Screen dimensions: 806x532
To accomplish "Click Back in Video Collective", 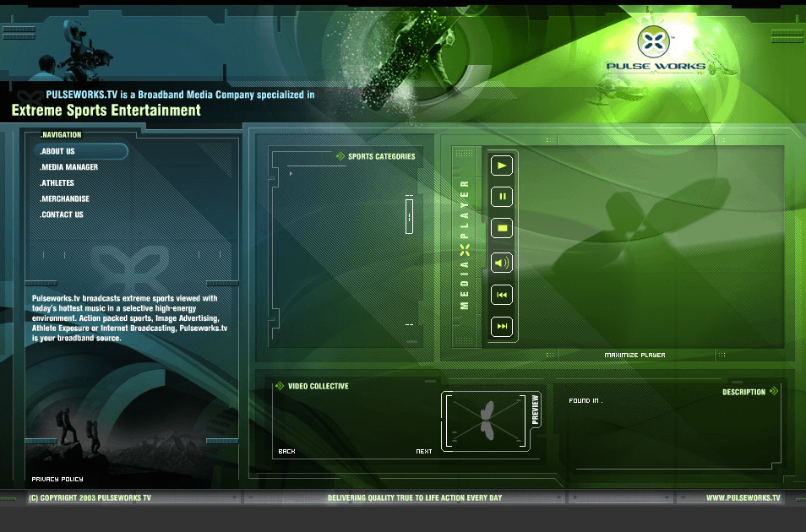I will point(286,451).
